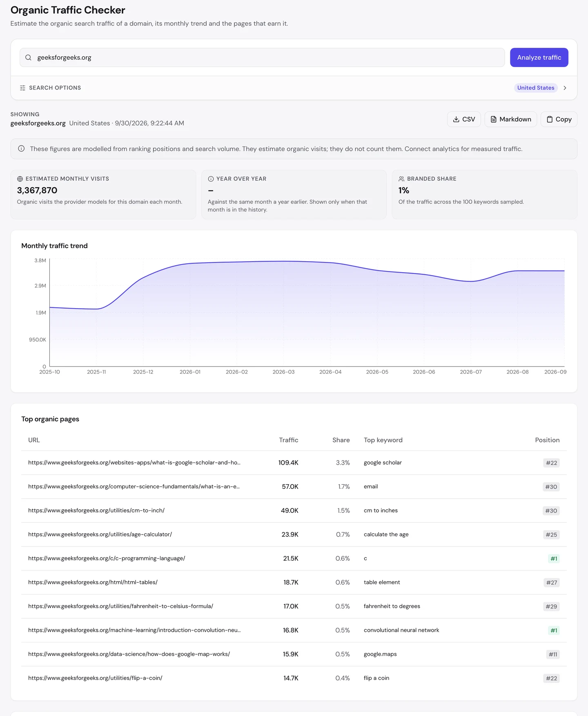Click the #1 position badge for keyword c
This screenshot has height=716, width=588.
(554, 559)
